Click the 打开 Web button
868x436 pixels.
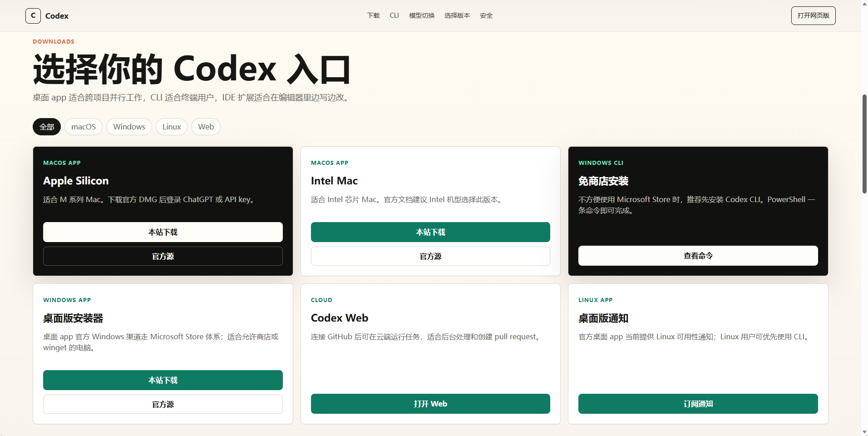(430, 404)
